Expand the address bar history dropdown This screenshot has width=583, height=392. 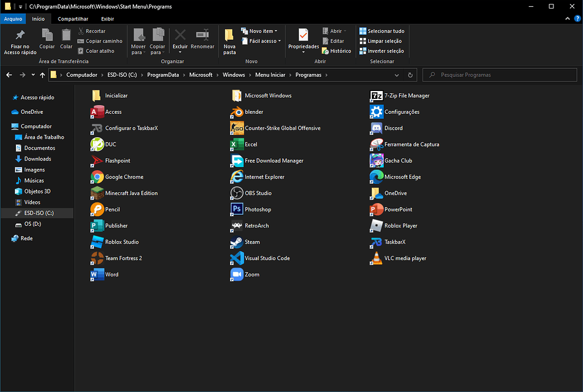pos(397,75)
